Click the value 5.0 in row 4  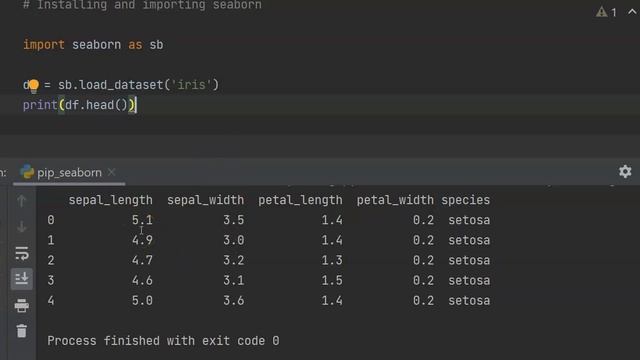[x=142, y=301]
